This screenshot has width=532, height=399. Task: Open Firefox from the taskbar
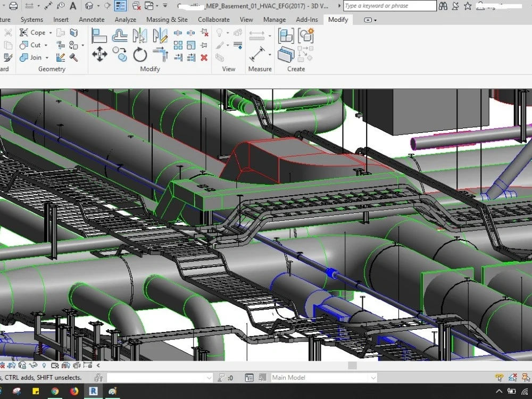74,391
